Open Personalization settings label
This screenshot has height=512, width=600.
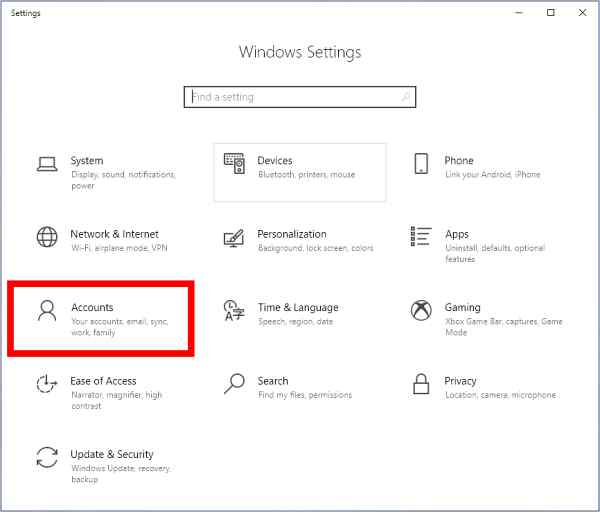click(x=292, y=234)
